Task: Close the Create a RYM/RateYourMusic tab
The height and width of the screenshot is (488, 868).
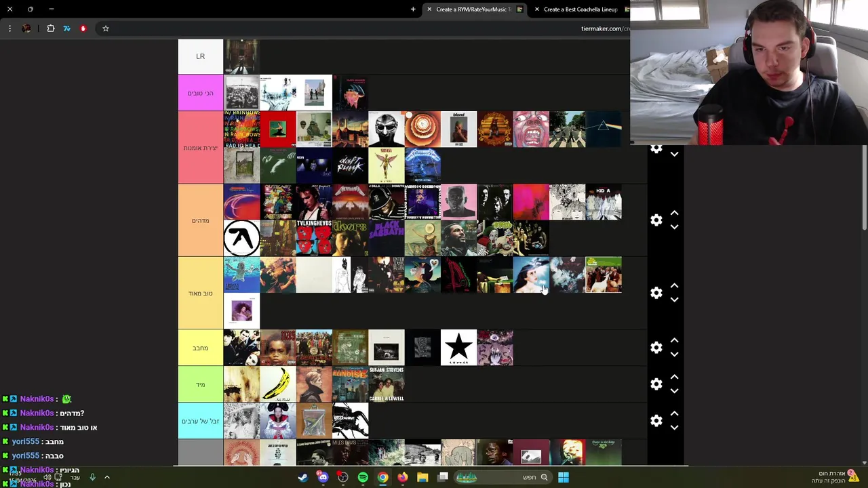Action: [429, 9]
